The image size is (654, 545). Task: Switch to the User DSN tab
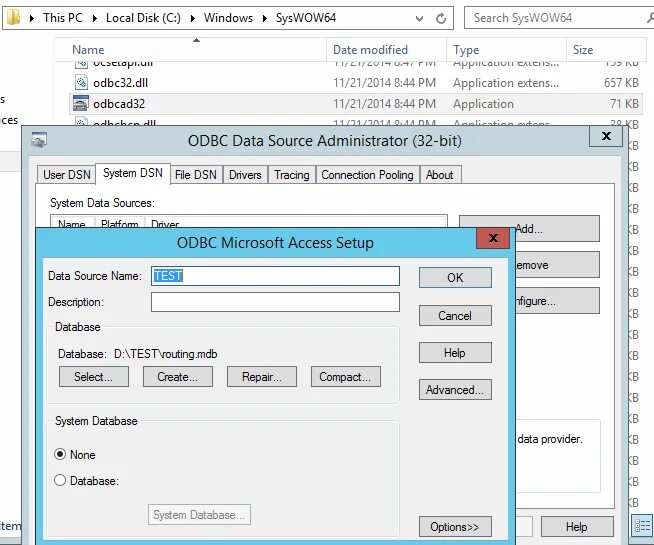67,174
